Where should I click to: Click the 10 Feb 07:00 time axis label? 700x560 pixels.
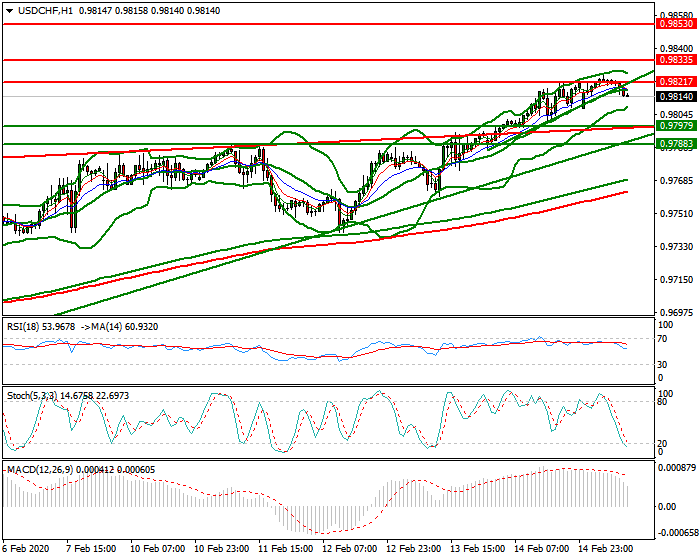[157, 548]
